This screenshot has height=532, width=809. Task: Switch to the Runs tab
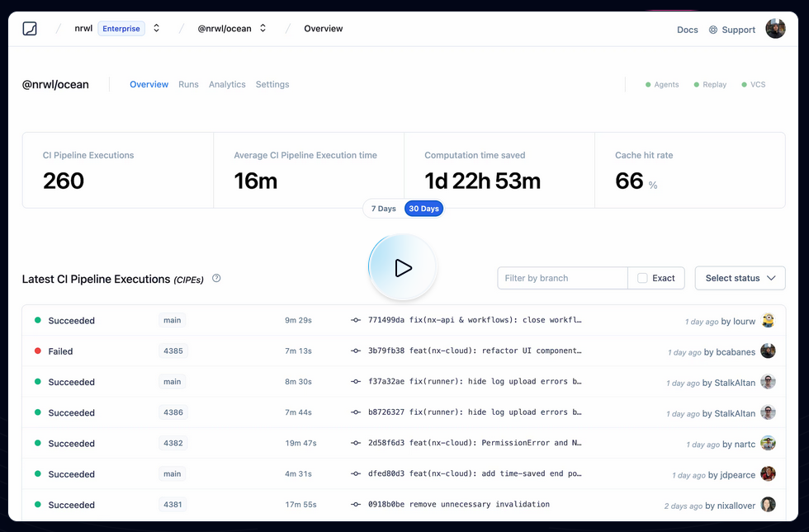pos(188,84)
